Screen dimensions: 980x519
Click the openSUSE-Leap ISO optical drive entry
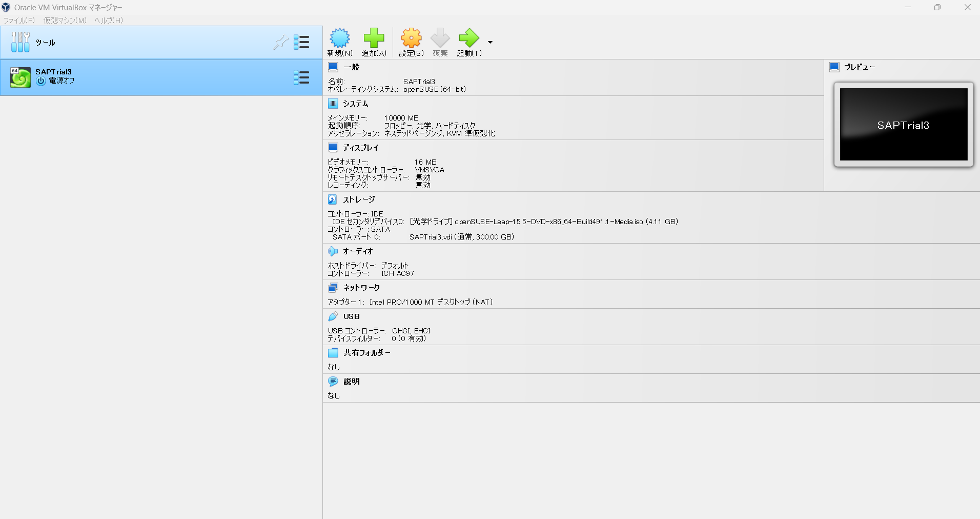[x=544, y=222]
